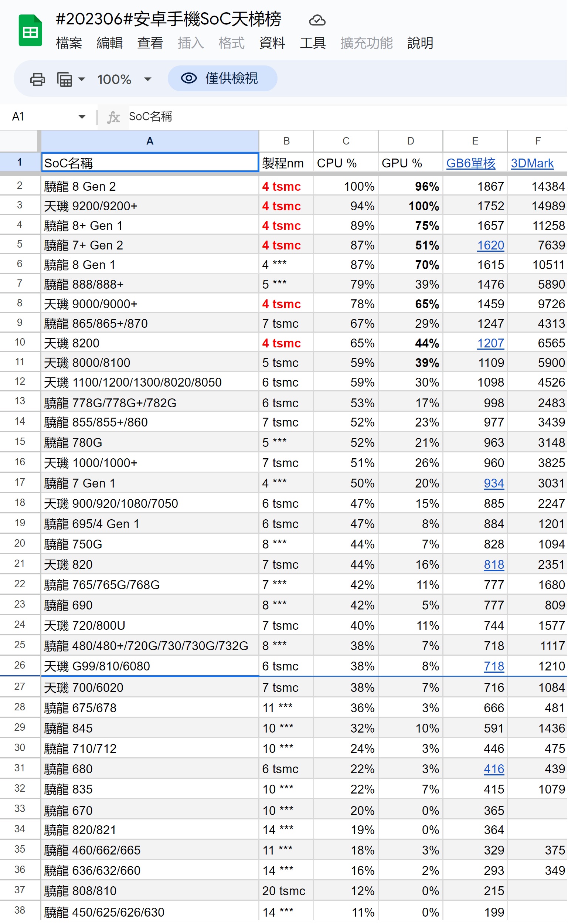The image size is (568, 924).
Task: Expand the filter views dropdown arrow
Action: point(82,79)
